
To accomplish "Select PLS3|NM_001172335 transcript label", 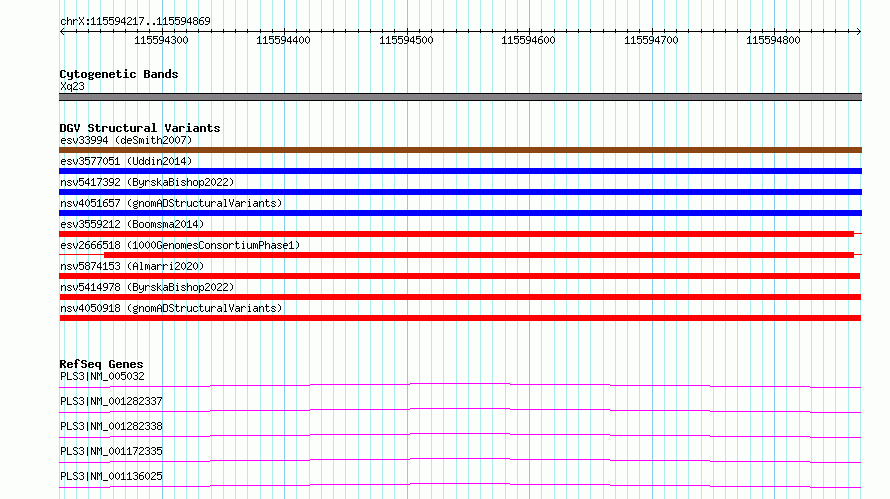I will 111,451.
